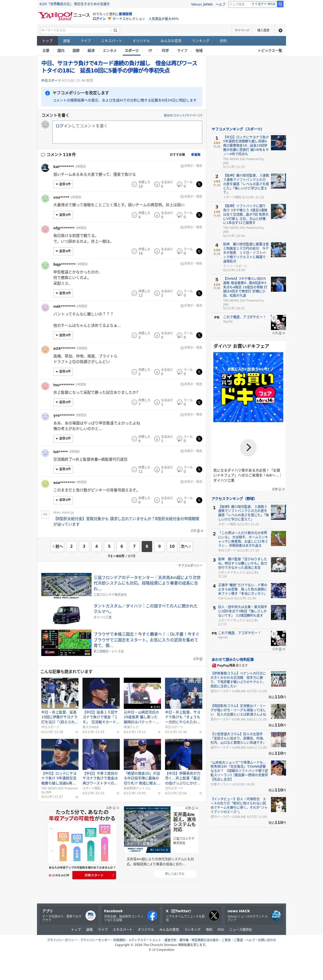This screenshot has width=323, height=980.
Task: Go to comment page 9
Action: [159, 546]
